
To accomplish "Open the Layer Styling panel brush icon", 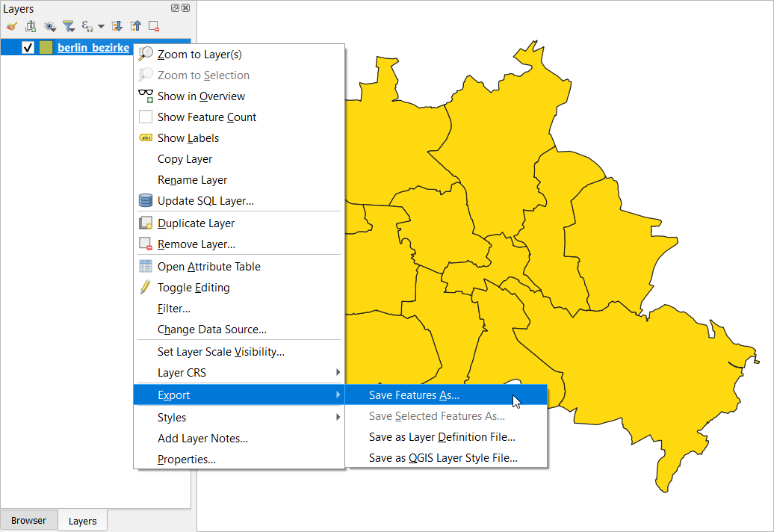I will (x=11, y=26).
